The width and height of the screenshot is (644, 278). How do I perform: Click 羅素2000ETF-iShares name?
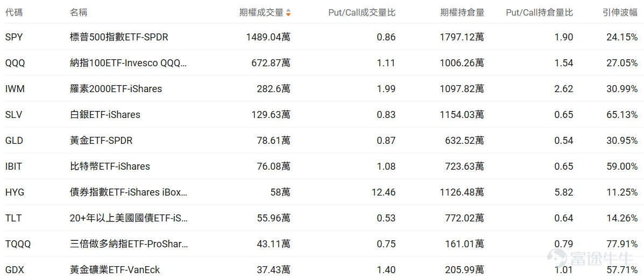[x=116, y=89]
